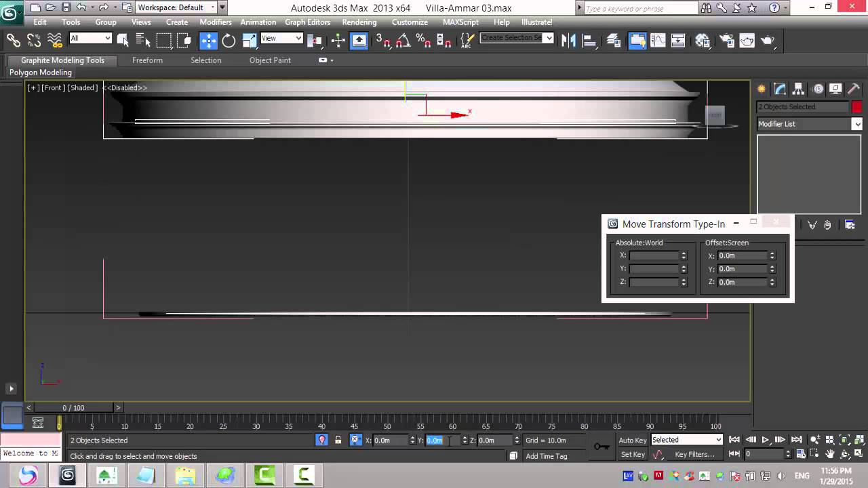The height and width of the screenshot is (488, 868).
Task: Click Render Production teapot
Action: coord(768,41)
